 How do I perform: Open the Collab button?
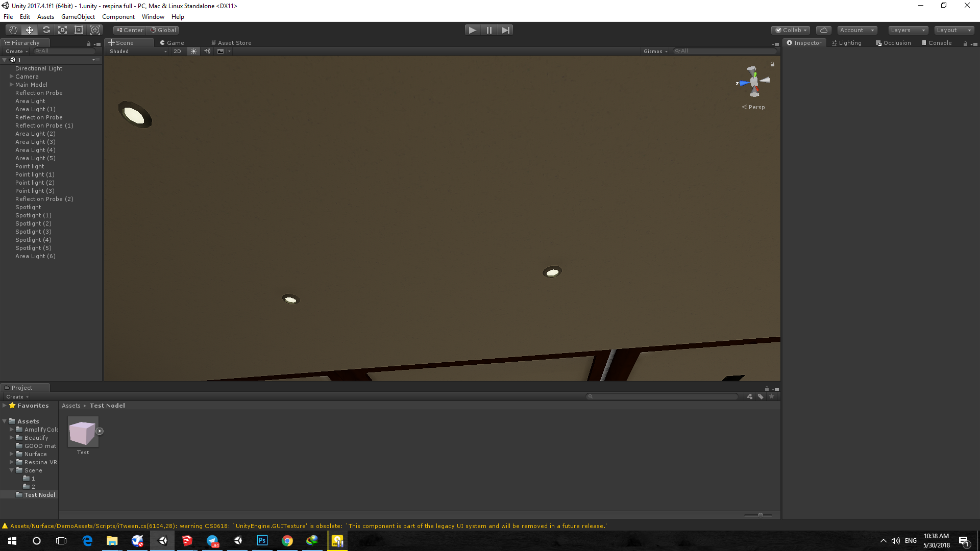[791, 30]
